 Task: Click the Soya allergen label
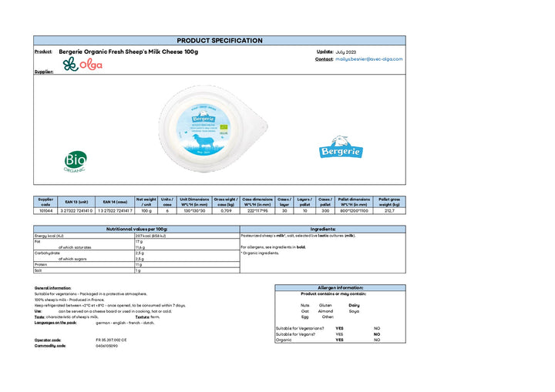pos(354,311)
